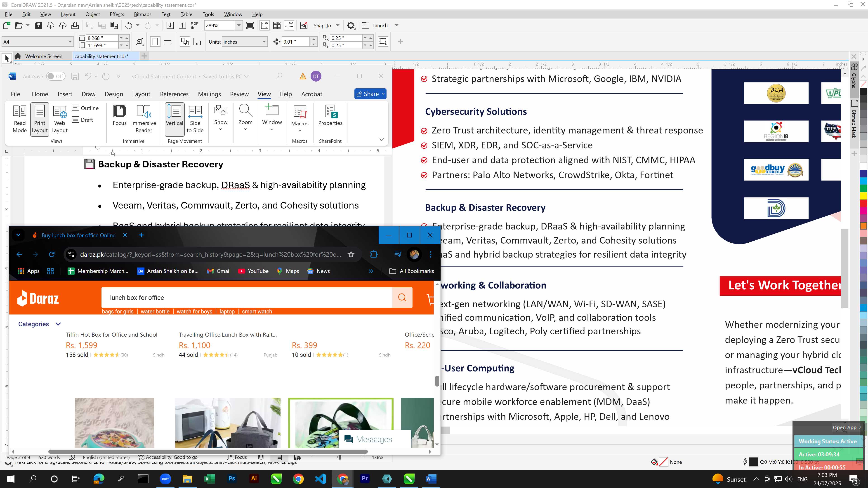
Task: Toggle guidelines display in CorelDRAW
Action: (x=289, y=25)
